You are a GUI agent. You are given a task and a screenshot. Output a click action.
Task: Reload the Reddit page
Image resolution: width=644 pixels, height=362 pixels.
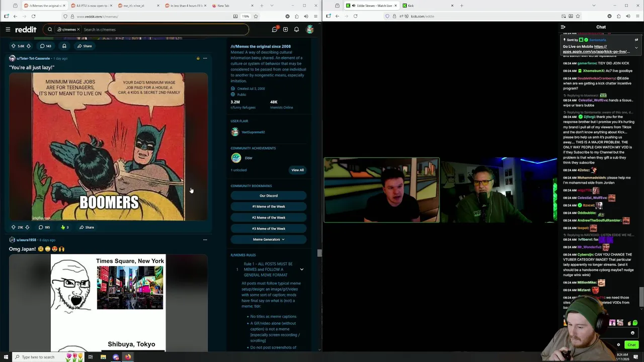click(34, 16)
